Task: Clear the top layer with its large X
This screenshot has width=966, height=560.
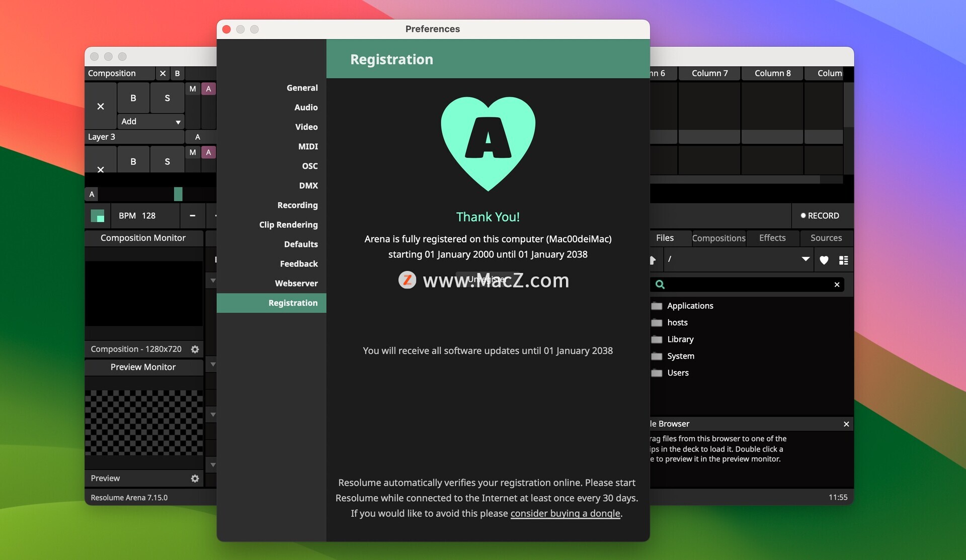Action: 101,106
